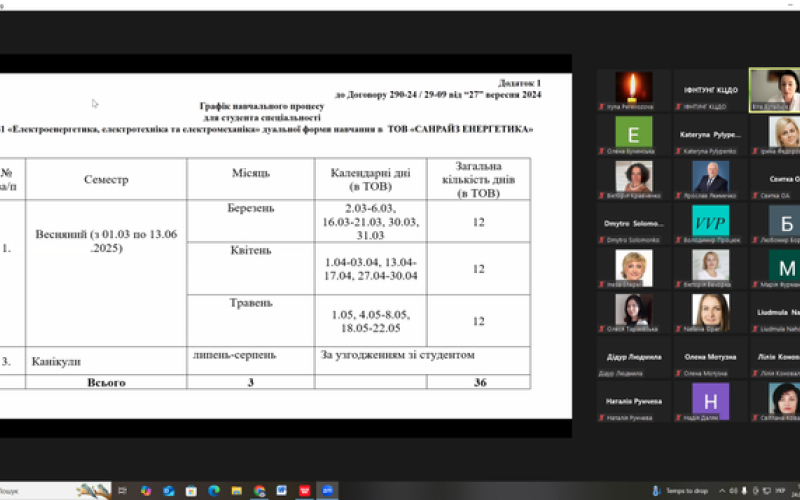The image size is (800, 500).
Task: Select the man in suit participant tile
Action: pyautogui.click(x=710, y=179)
